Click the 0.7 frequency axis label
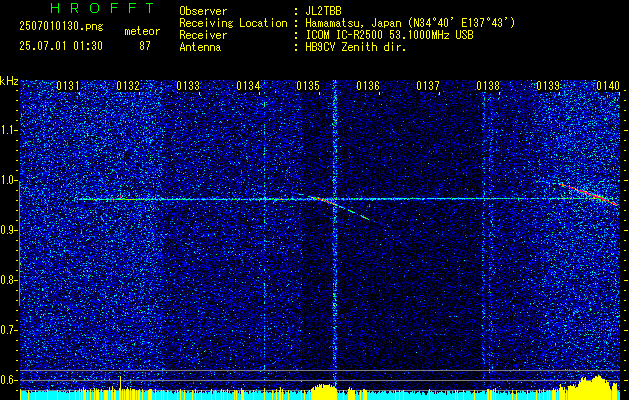This screenshot has height=400, width=629. [x=9, y=330]
